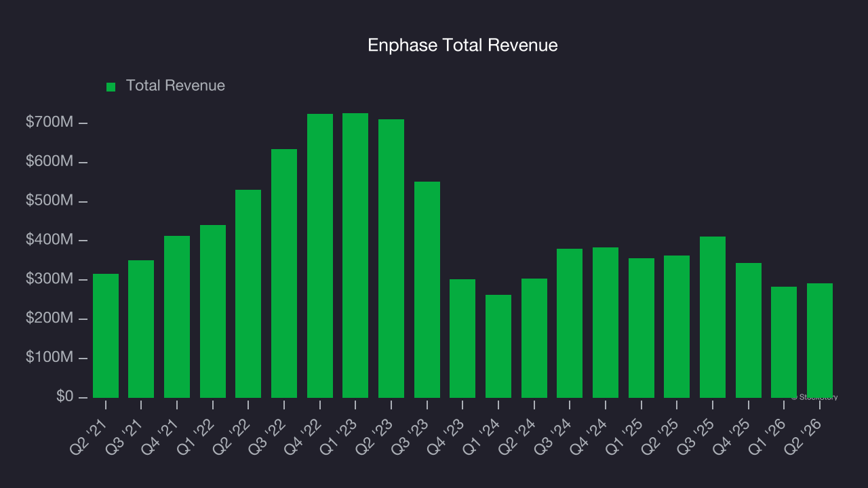Screen dimensions: 868x488
Task: Pick the Q2 '22 revenue bar
Action: pos(248,293)
